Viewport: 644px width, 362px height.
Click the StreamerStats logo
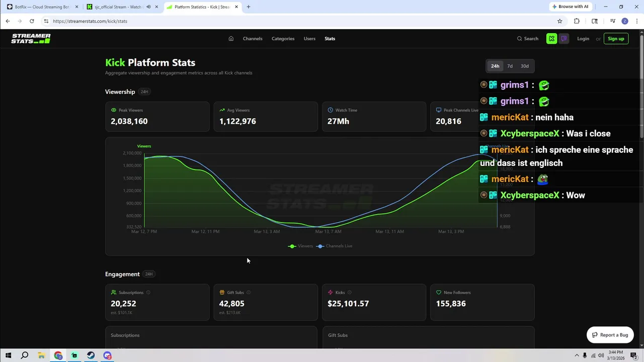click(x=31, y=39)
